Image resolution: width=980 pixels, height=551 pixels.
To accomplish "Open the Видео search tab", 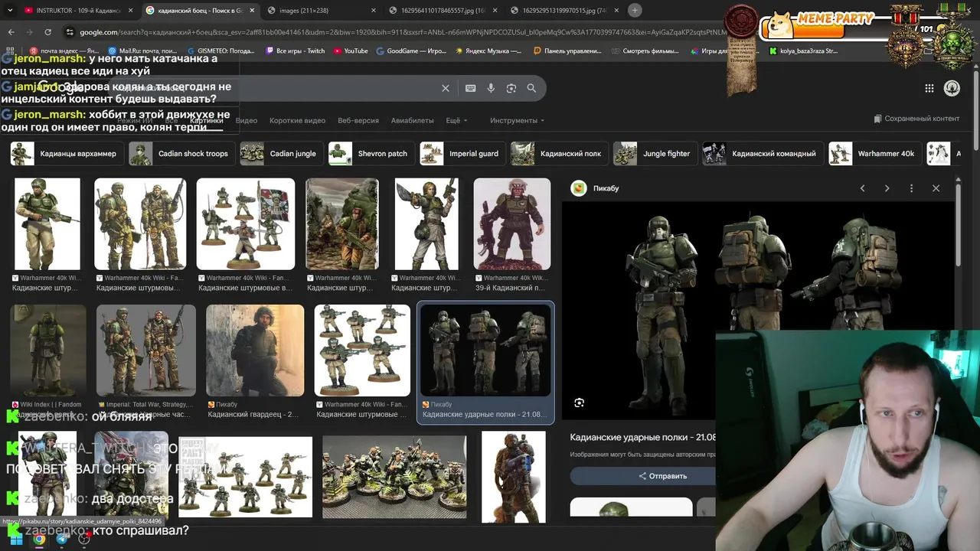I will [x=247, y=120].
